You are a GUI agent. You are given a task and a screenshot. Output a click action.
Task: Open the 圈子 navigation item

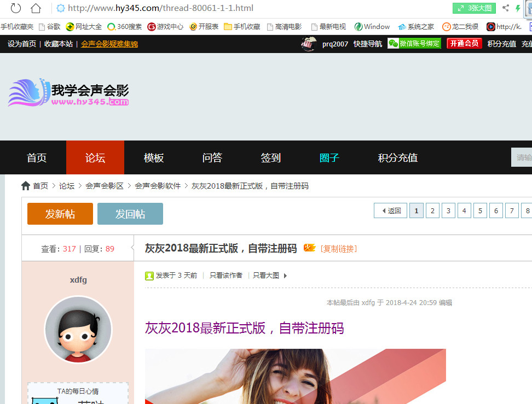[329, 157]
